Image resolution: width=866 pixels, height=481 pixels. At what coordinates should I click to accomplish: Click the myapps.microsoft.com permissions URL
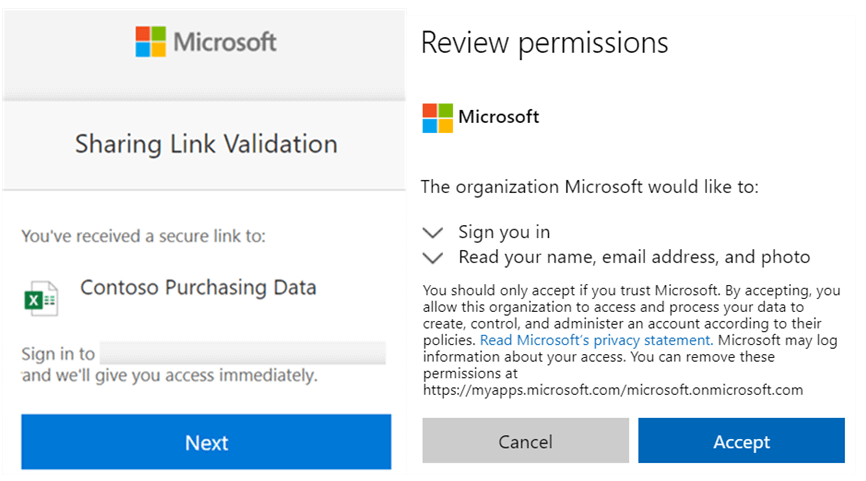tap(612, 390)
